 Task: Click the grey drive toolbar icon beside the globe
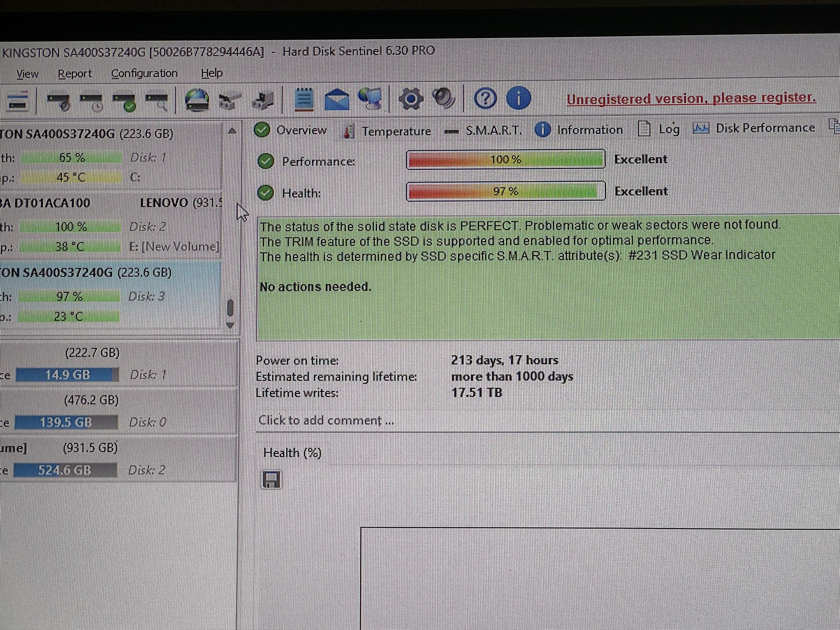coord(230,100)
